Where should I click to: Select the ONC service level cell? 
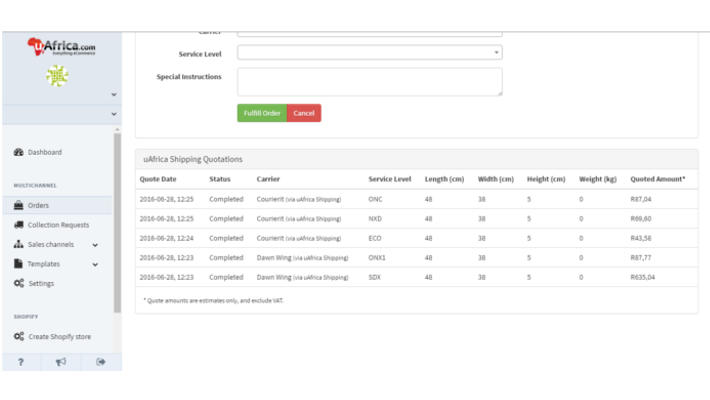click(375, 199)
